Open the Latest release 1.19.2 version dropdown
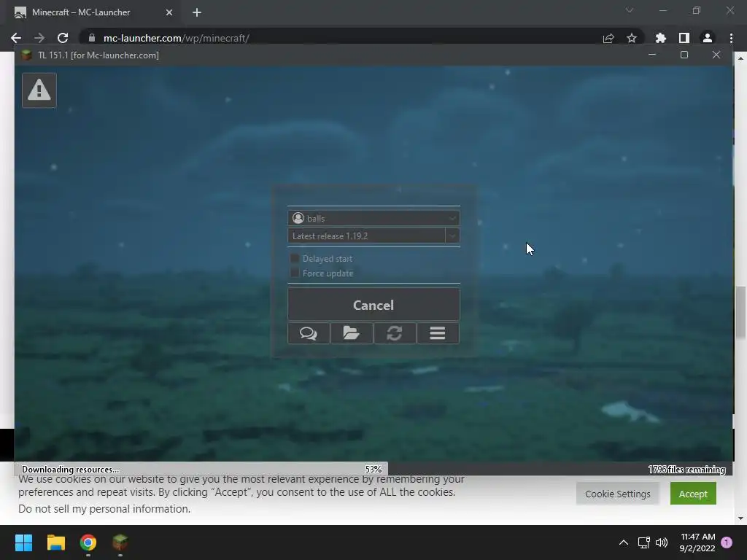The image size is (747, 560). pos(373,236)
